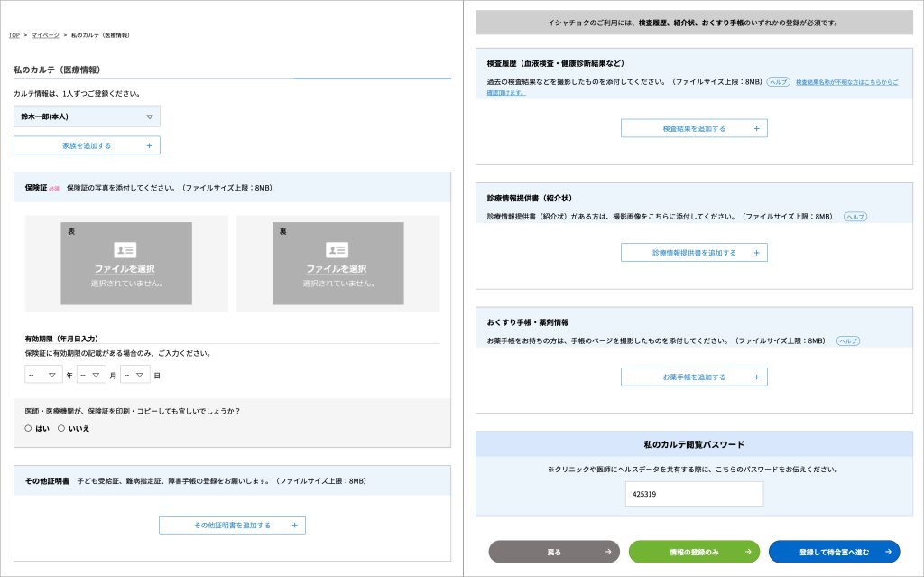
Task: Open help badge for 検査履歴 section
Action: (x=778, y=81)
